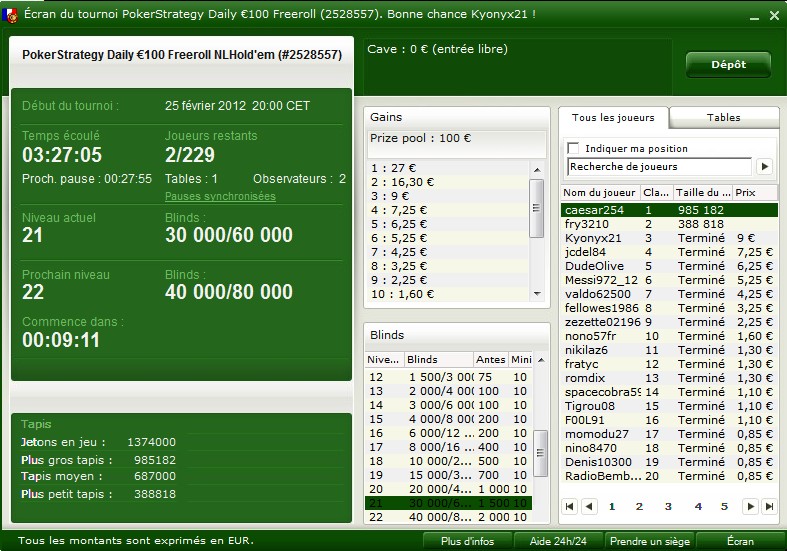787x551 pixels.
Task: Click Prendre un siège button
Action: point(649,541)
